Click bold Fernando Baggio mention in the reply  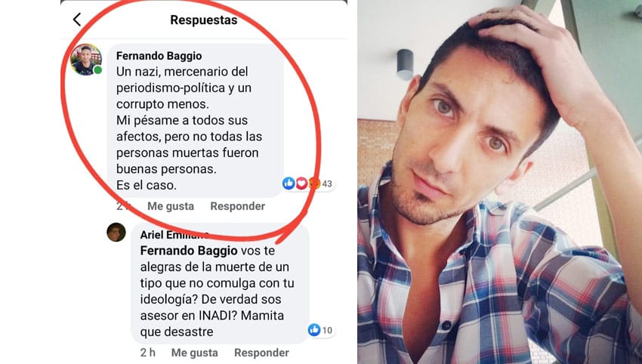pos(189,250)
